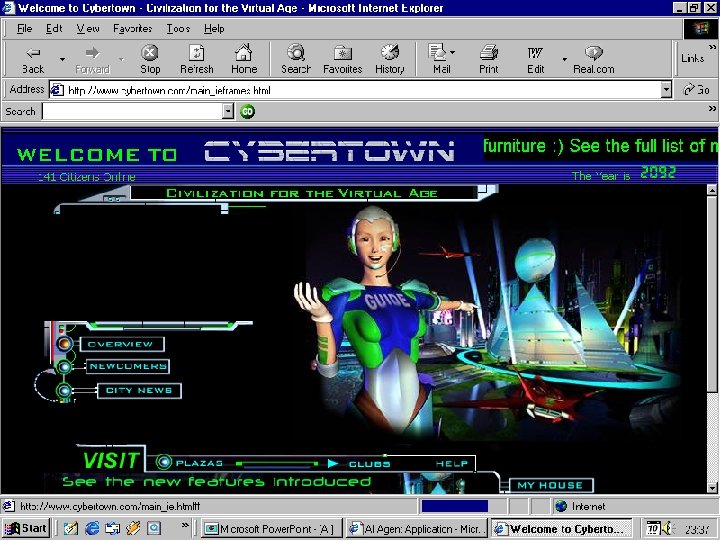Click the page scrollbar down arrow
This screenshot has width=720, height=540.
point(712,488)
